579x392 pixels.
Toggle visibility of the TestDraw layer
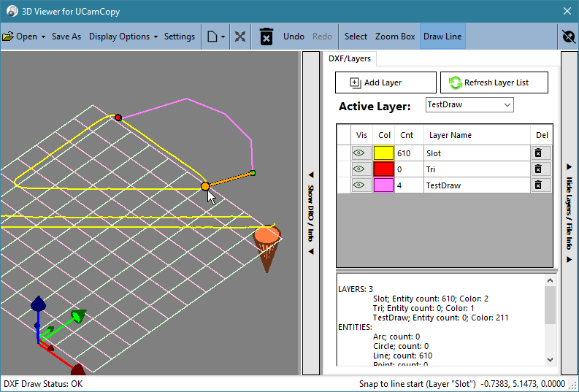click(x=361, y=185)
